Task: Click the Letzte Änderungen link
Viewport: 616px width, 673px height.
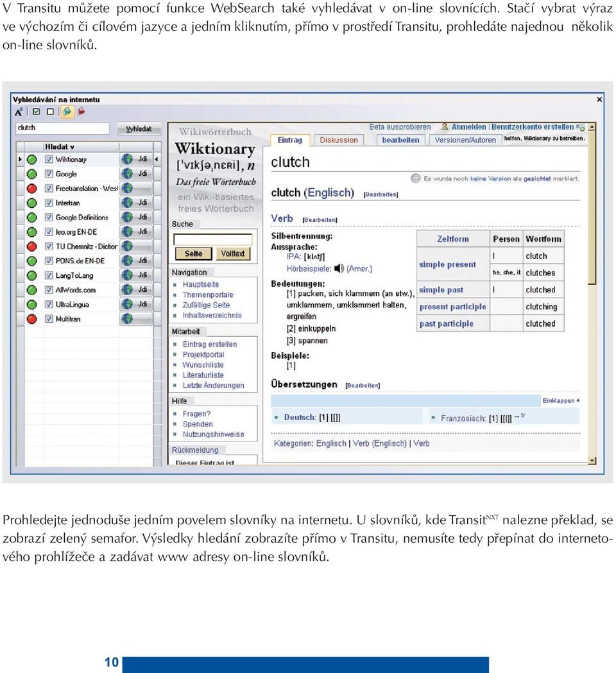Action: tap(213, 386)
